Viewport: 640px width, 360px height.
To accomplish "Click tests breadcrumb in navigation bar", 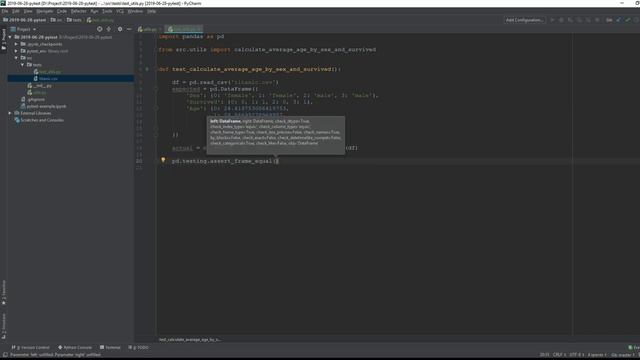I will pyautogui.click(x=74, y=20).
